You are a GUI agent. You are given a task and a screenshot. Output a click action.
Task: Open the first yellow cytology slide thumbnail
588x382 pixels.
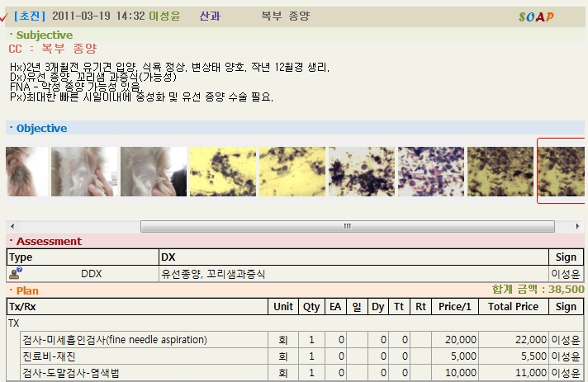(x=223, y=172)
